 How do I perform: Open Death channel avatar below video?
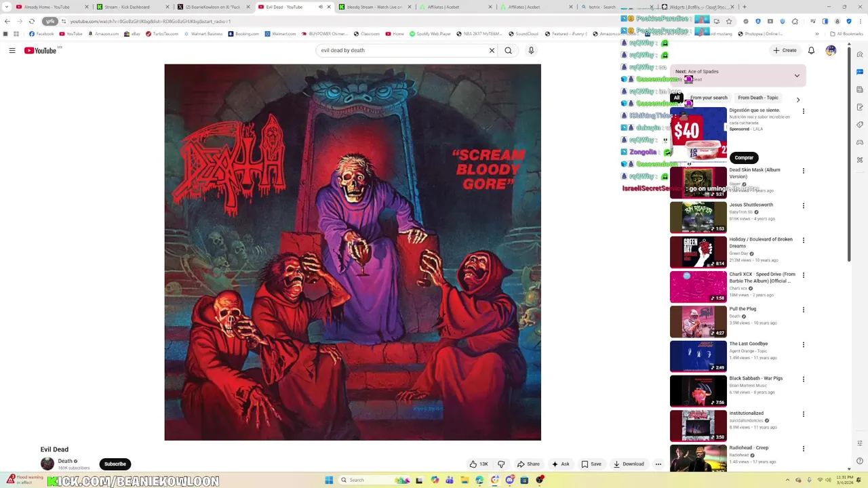(47, 464)
